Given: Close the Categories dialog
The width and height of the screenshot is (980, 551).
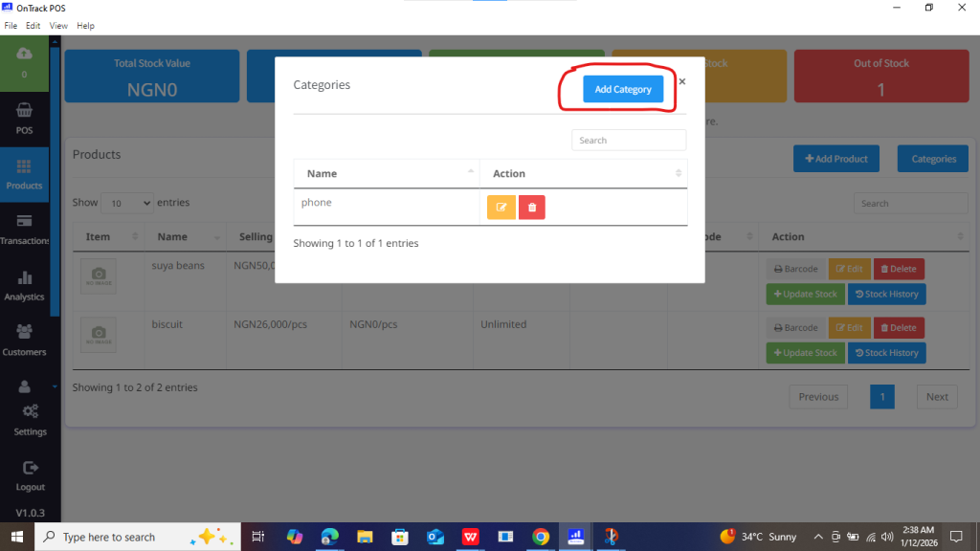Looking at the screenshot, I should 682,82.
